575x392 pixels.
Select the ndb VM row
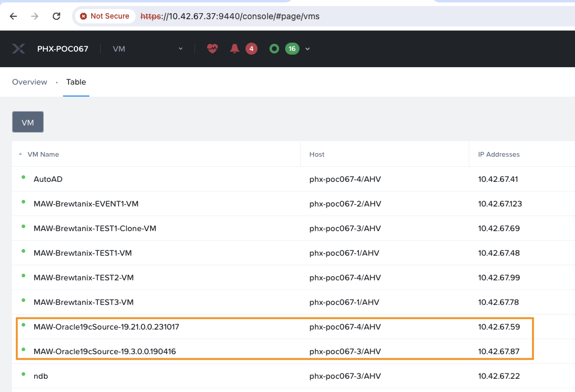294,376
